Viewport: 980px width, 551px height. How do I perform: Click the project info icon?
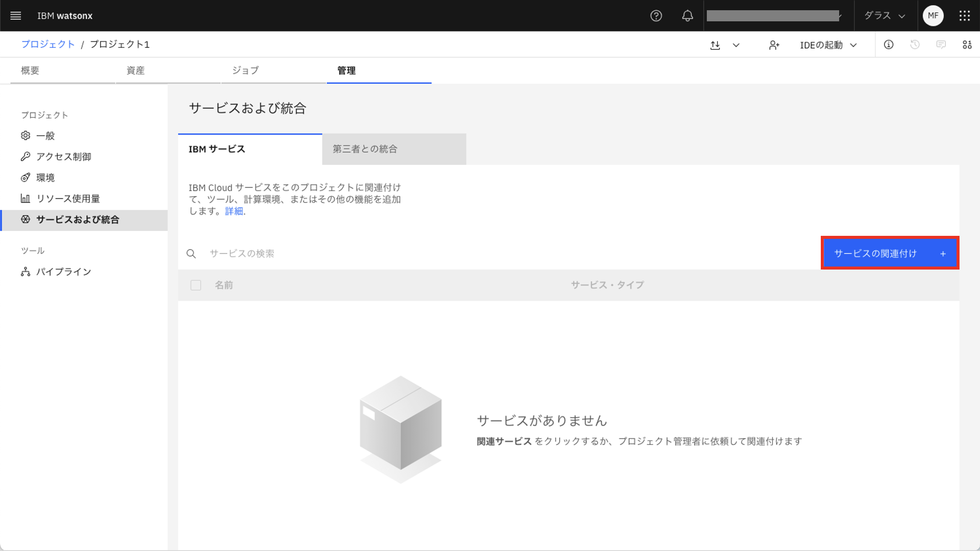tap(889, 45)
